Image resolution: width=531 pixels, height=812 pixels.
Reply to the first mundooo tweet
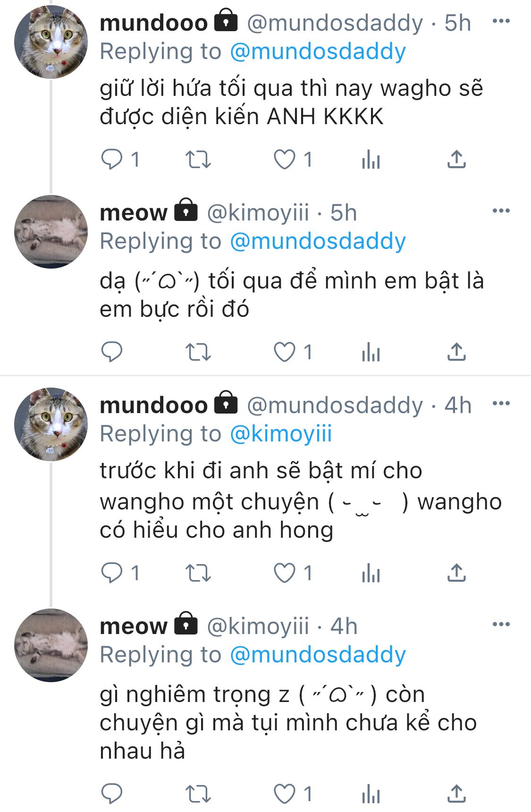pyautogui.click(x=112, y=160)
